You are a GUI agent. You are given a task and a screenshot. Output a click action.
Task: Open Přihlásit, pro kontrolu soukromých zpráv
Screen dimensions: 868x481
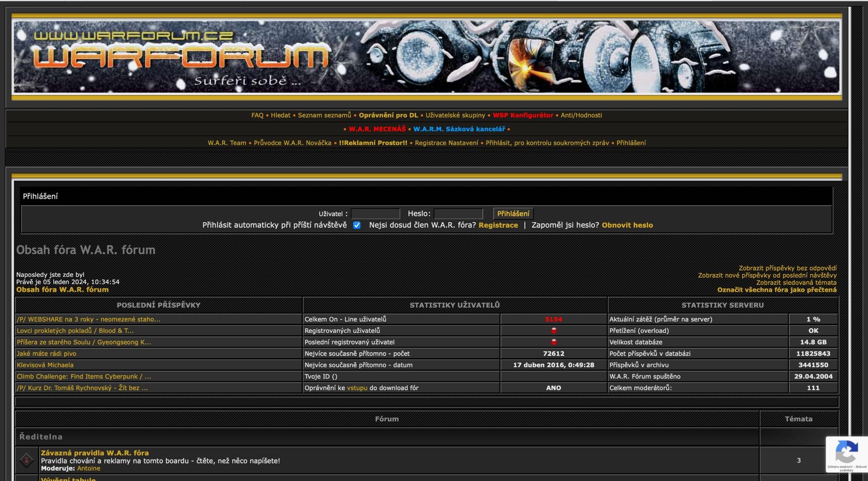(547, 143)
